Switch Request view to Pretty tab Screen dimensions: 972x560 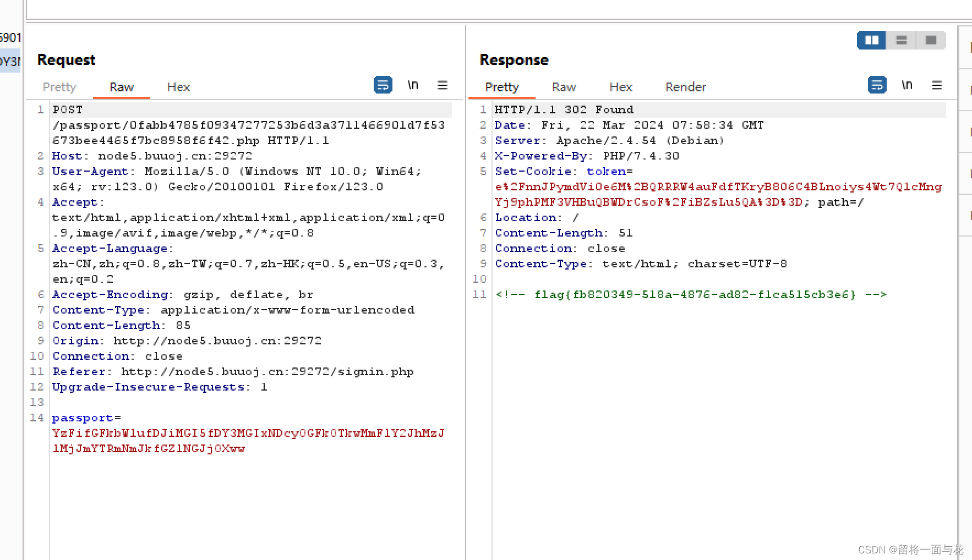point(59,87)
